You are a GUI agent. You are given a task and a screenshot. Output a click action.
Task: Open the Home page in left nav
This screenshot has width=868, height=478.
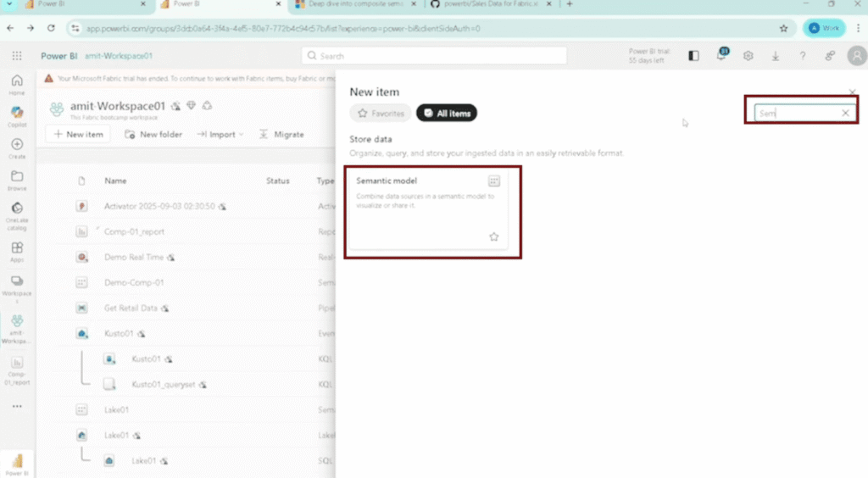tap(17, 85)
